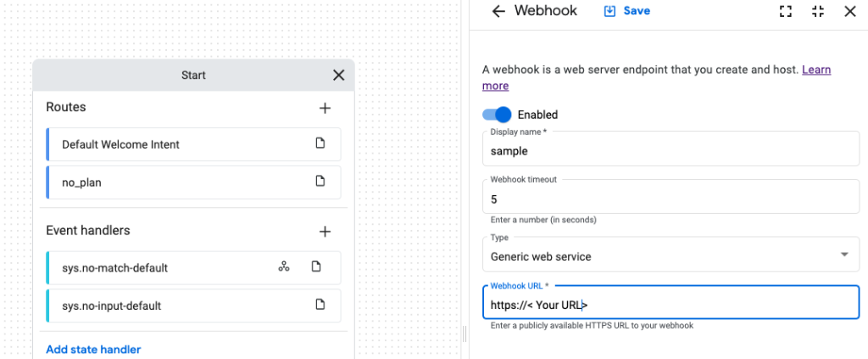
Task: Close the Start page node panel
Action: (x=338, y=75)
